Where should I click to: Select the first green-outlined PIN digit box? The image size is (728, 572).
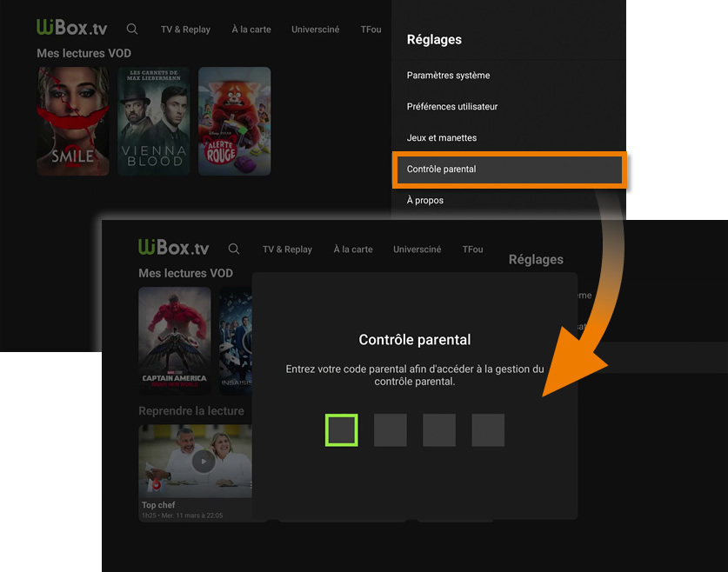342,429
